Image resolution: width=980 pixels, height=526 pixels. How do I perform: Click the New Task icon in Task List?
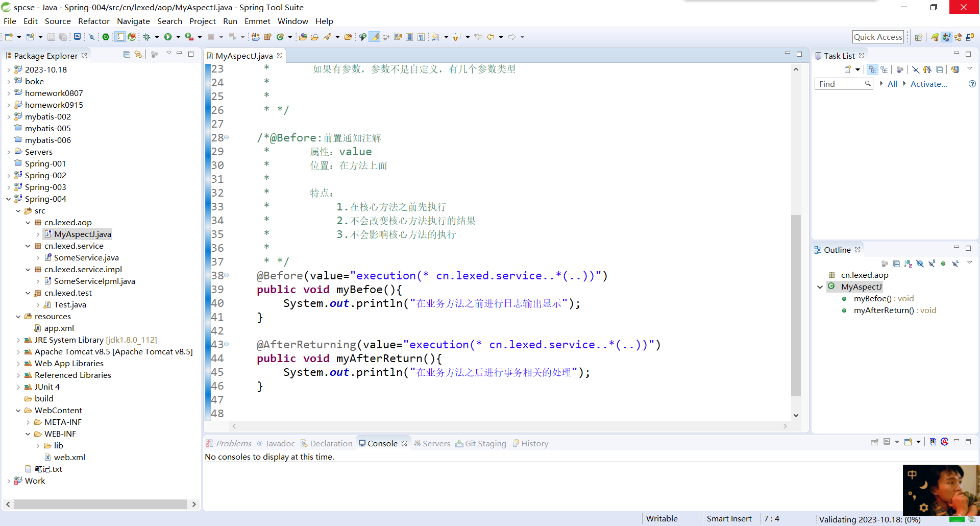(848, 69)
